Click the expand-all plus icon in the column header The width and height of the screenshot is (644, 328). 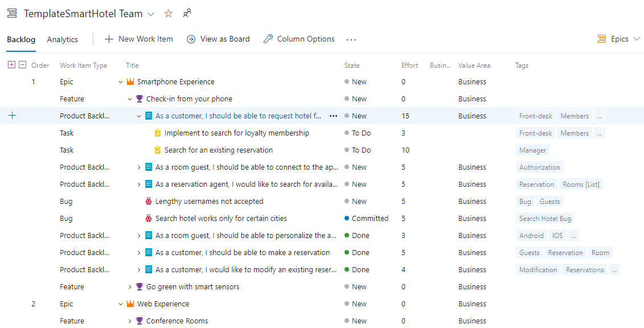(x=13, y=65)
